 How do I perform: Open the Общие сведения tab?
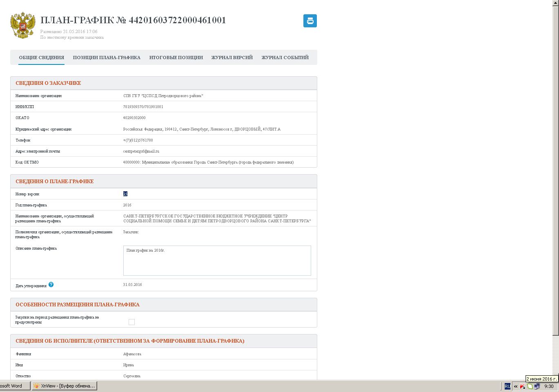[x=42, y=58]
